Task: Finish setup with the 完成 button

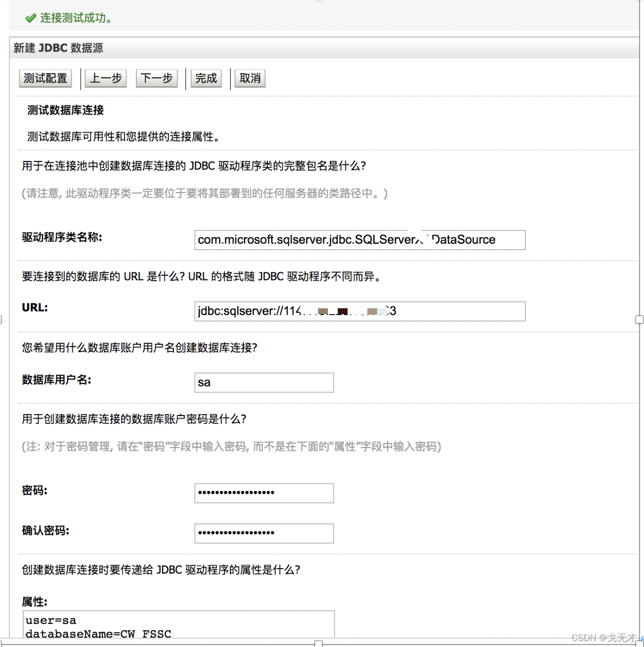Action: click(206, 78)
